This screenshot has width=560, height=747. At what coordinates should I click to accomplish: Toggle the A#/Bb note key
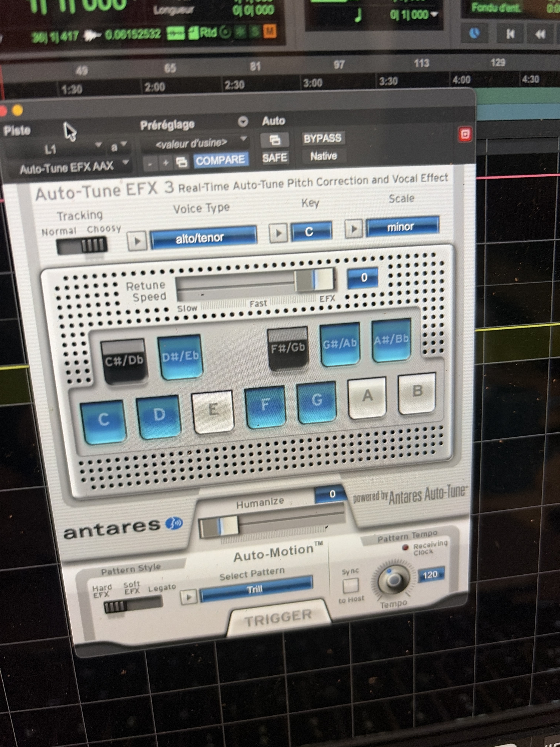(x=391, y=340)
